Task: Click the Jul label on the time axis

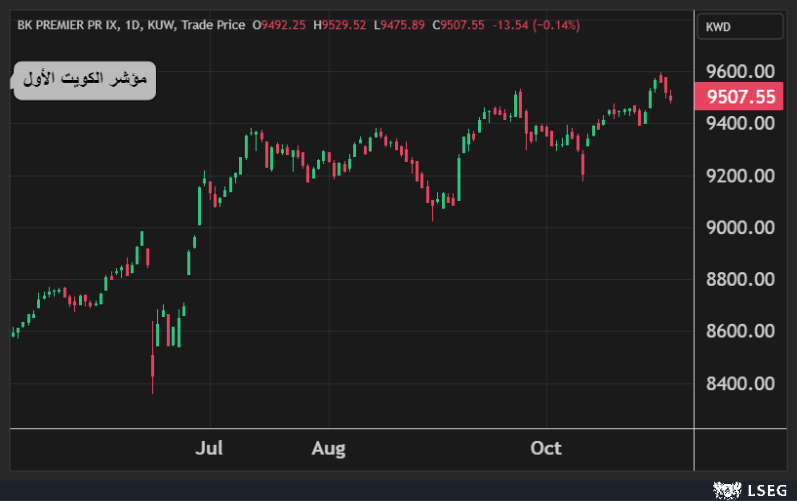Action: pos(209,448)
